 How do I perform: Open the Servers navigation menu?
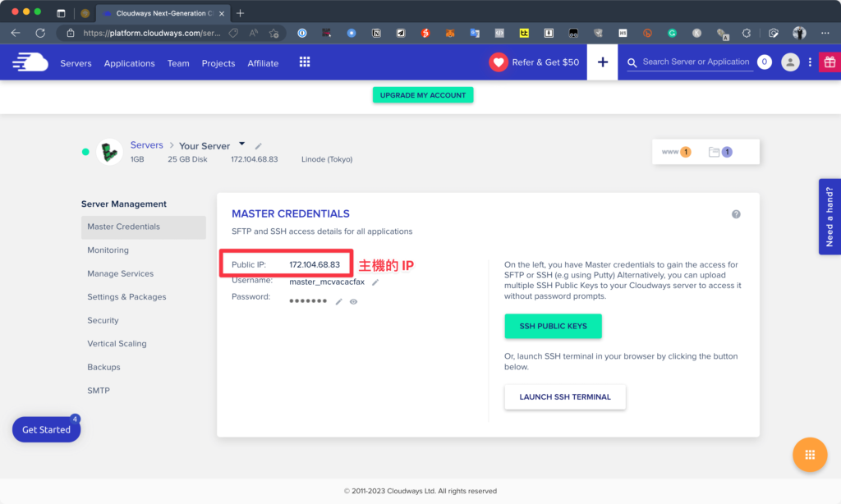[x=76, y=62]
